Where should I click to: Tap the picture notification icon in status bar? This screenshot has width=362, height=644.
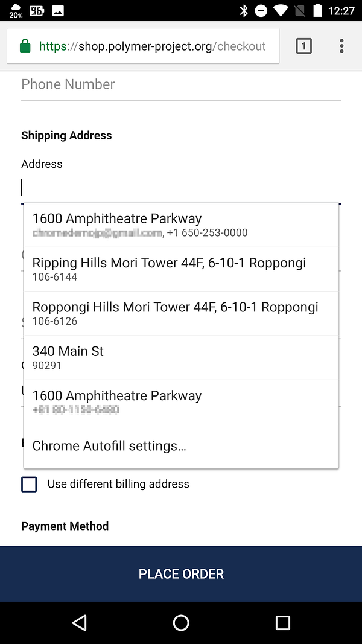point(58,11)
